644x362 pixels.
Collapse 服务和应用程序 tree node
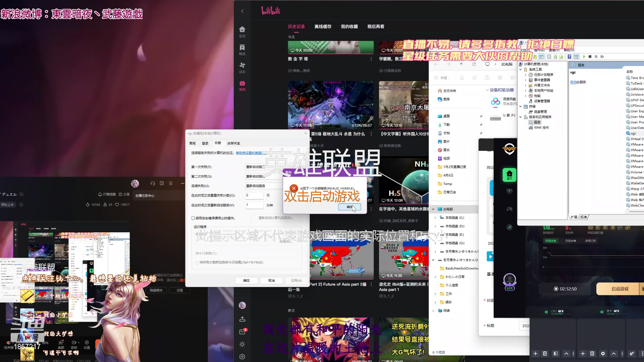point(521,117)
